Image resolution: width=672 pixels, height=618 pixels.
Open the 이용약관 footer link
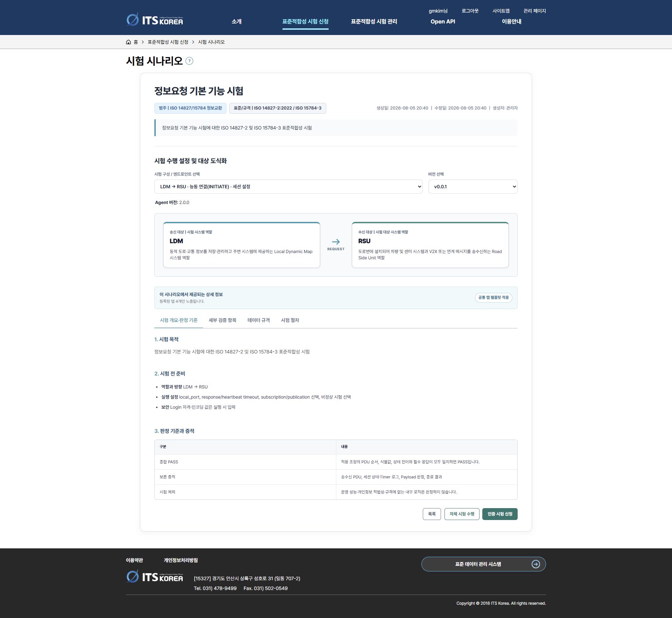tap(134, 560)
